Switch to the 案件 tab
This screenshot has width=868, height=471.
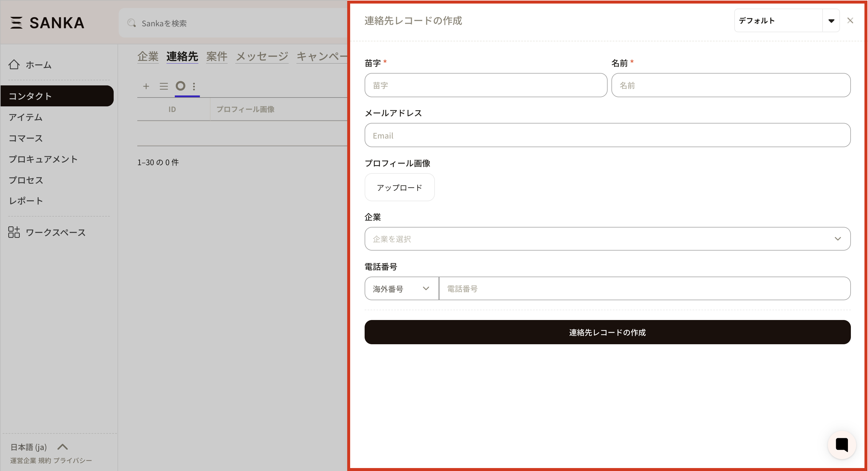217,56
